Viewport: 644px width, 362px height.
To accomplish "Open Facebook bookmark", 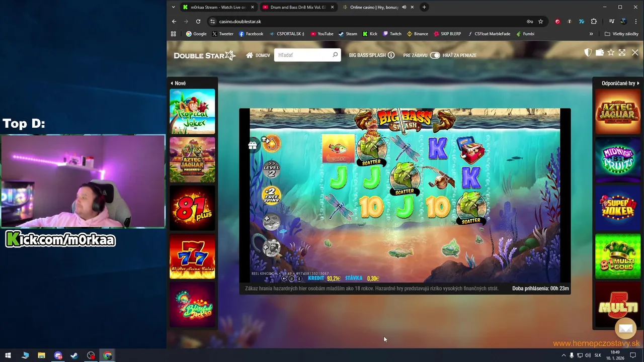I will (x=251, y=34).
